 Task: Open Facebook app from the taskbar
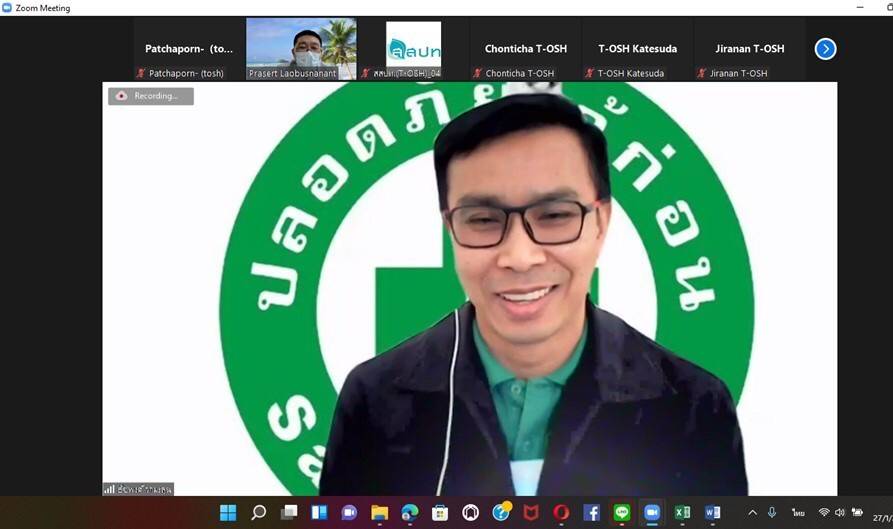592,512
